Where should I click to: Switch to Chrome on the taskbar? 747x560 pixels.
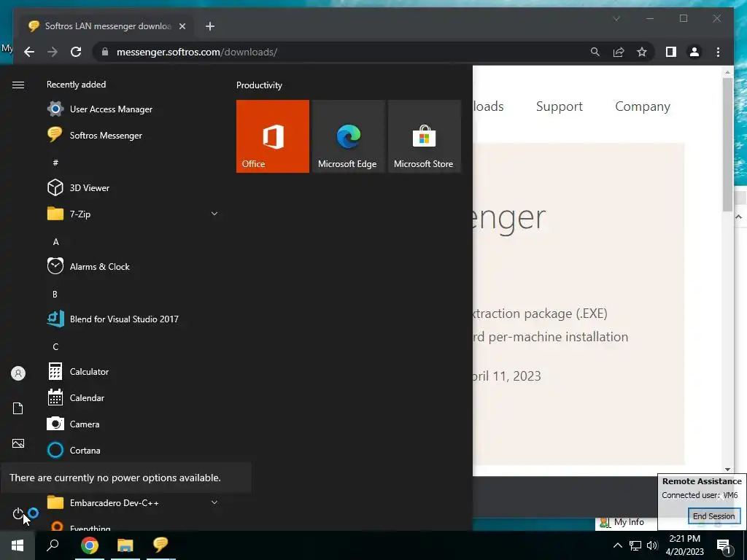point(90,545)
